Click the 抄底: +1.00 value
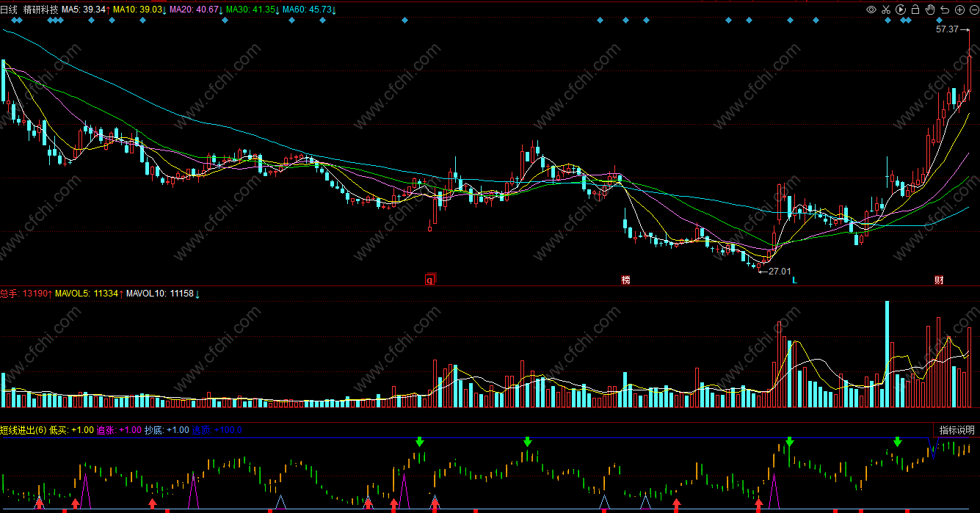This screenshot has height=513, width=980. (x=167, y=430)
